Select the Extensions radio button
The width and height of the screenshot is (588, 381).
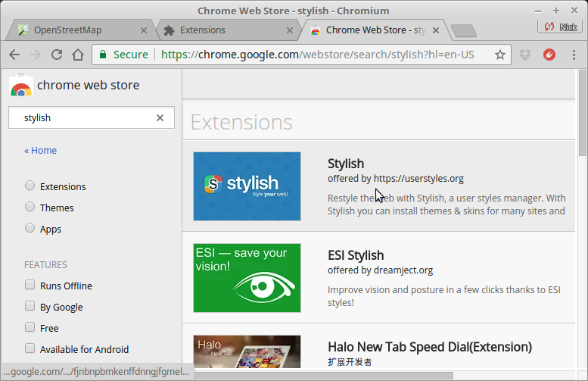(30, 186)
